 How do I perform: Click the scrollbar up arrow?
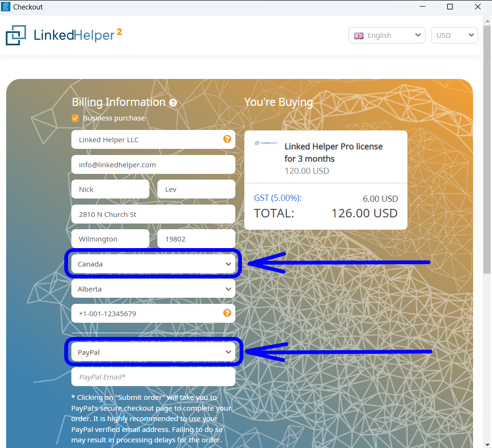[x=487, y=21]
